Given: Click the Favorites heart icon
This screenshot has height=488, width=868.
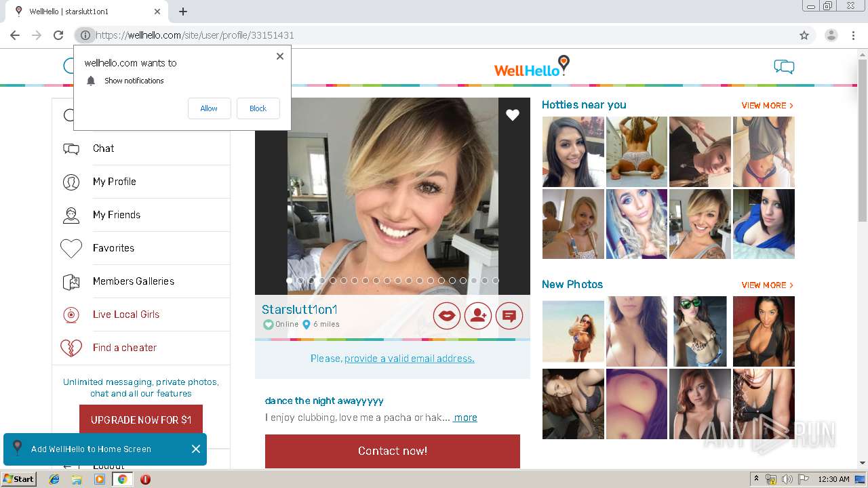Looking at the screenshot, I should (x=71, y=249).
